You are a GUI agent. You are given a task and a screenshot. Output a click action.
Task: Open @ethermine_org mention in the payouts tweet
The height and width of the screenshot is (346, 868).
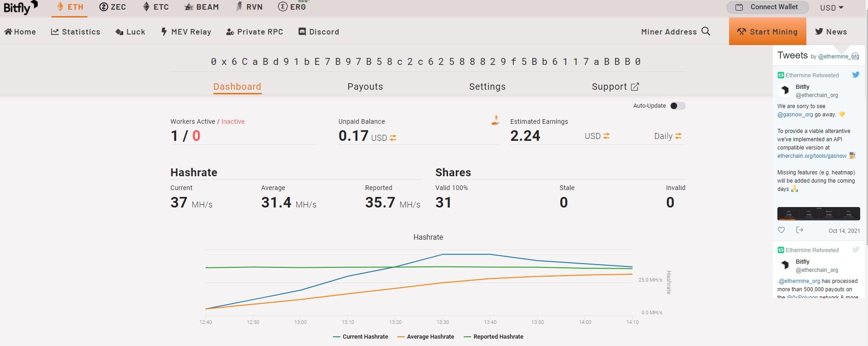[x=799, y=281]
